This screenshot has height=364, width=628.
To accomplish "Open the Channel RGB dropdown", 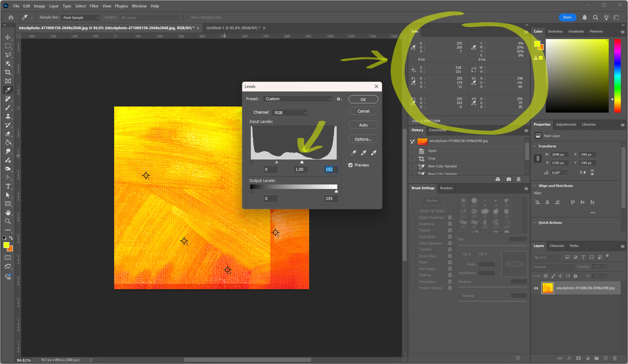I will tap(290, 113).
